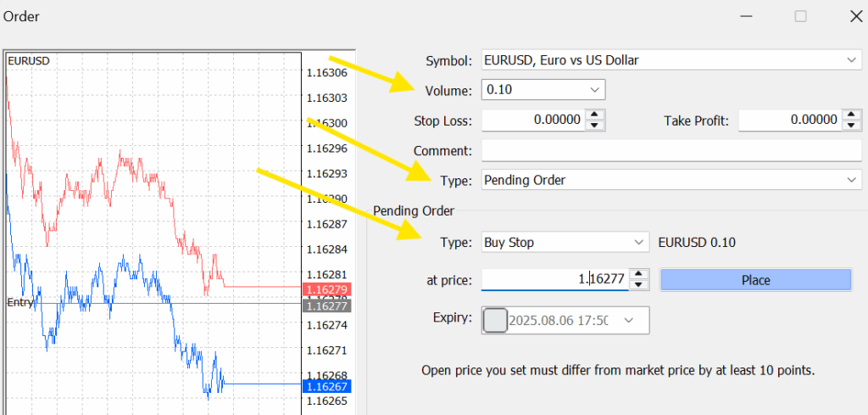Click the blue bid price label 1.16267

325,387
